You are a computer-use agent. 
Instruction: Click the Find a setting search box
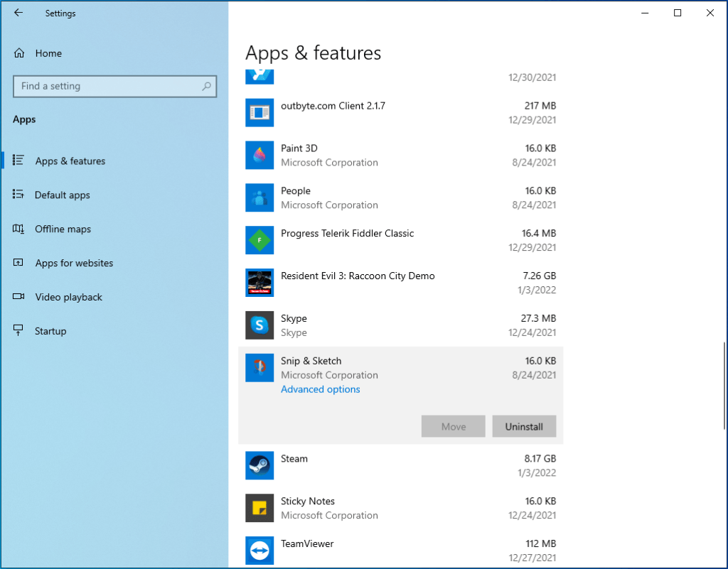coord(115,86)
